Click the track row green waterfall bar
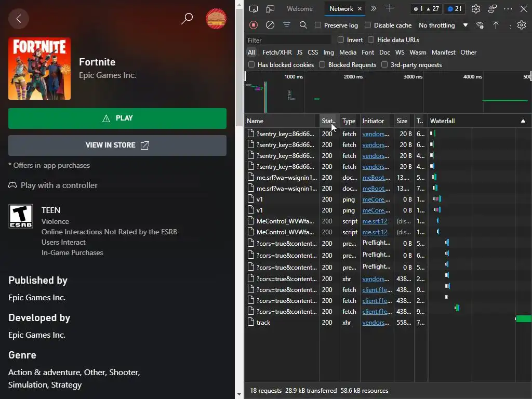Image resolution: width=532 pixels, height=399 pixels. 524,318
